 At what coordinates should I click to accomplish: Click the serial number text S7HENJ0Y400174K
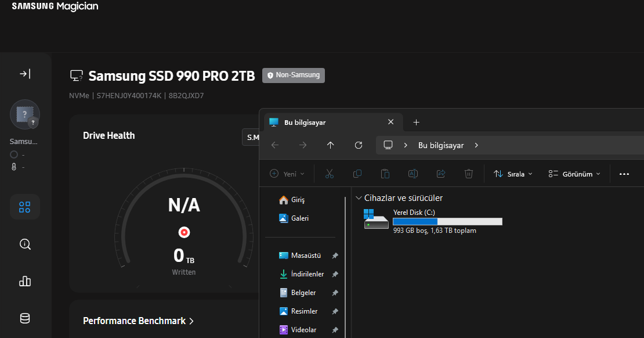click(x=129, y=95)
